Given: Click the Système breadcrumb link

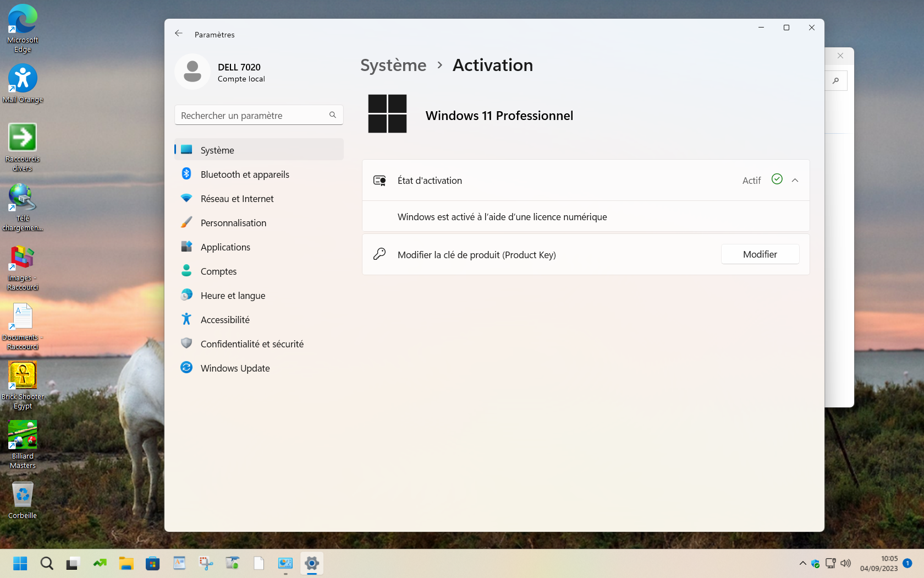Looking at the screenshot, I should coord(393,65).
